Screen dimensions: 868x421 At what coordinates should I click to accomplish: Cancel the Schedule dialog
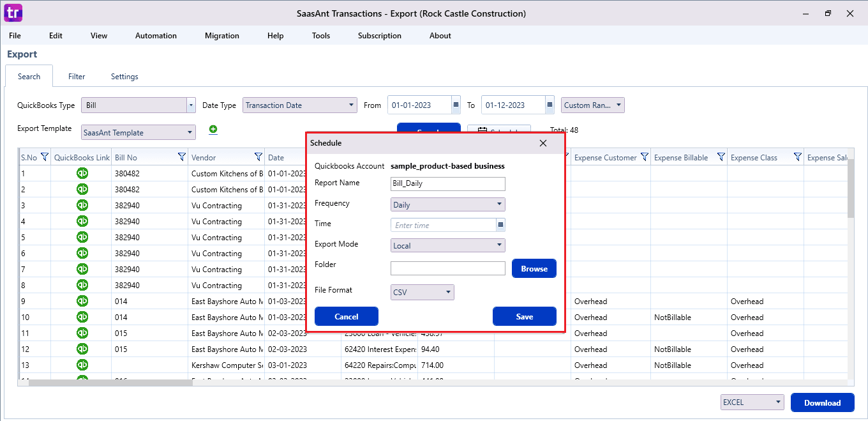point(346,316)
